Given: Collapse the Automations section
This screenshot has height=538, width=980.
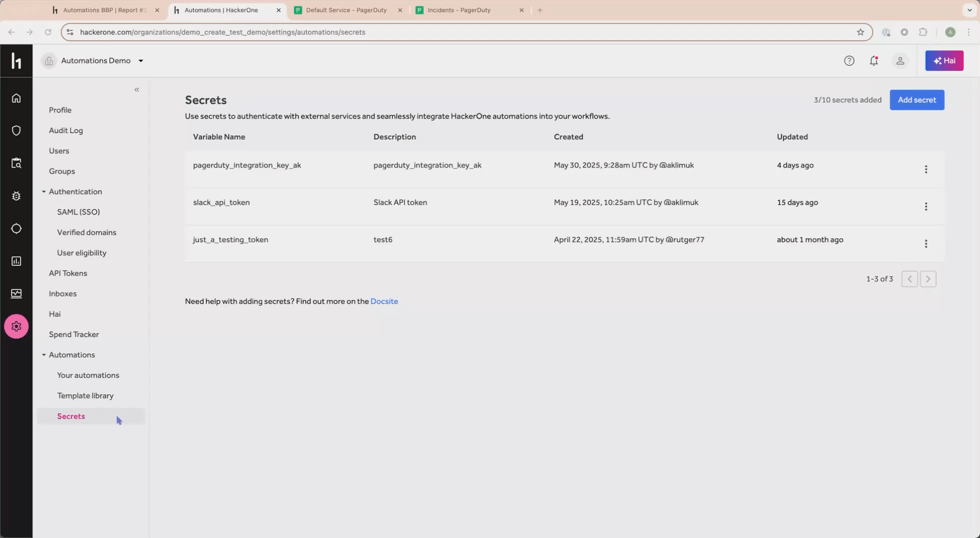Looking at the screenshot, I should [44, 355].
